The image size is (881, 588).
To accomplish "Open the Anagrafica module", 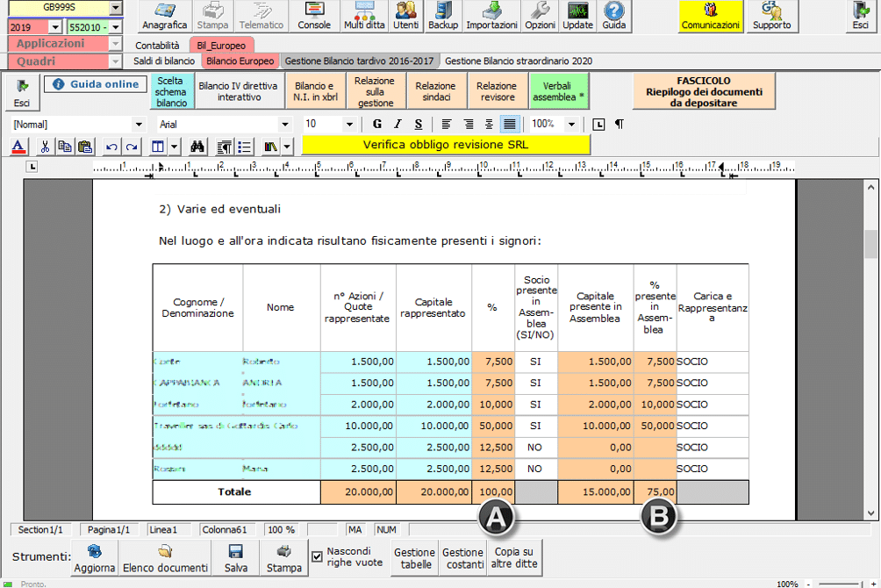I will click(164, 17).
